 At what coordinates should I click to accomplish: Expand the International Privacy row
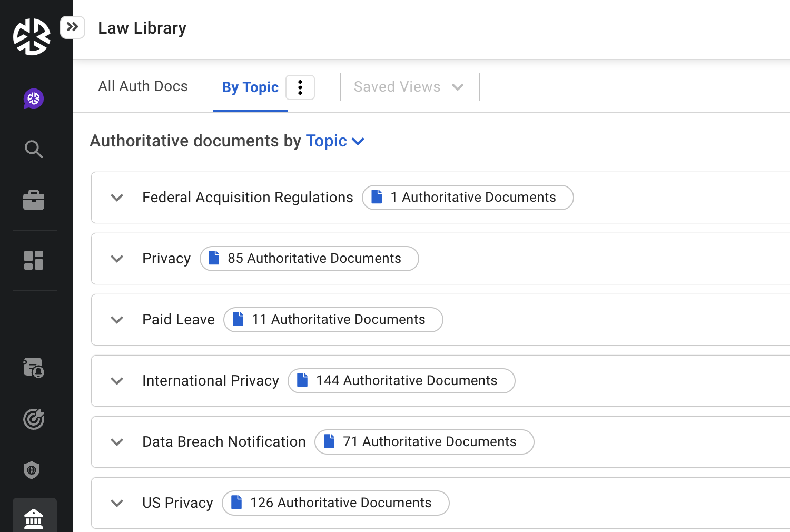(x=117, y=381)
